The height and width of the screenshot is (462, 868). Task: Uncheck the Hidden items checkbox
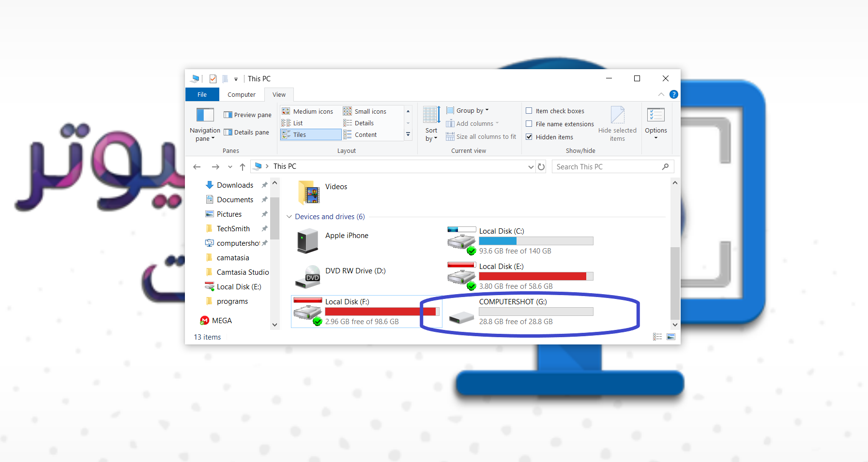(529, 137)
